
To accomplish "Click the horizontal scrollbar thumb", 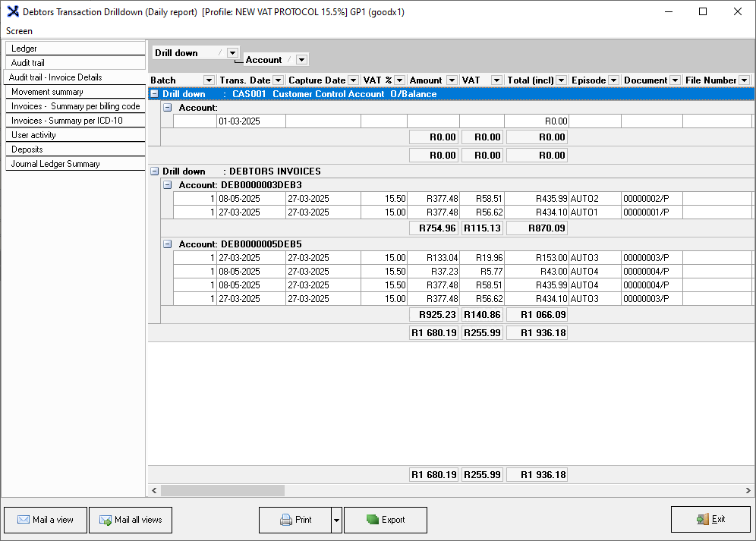I will click(x=222, y=491).
